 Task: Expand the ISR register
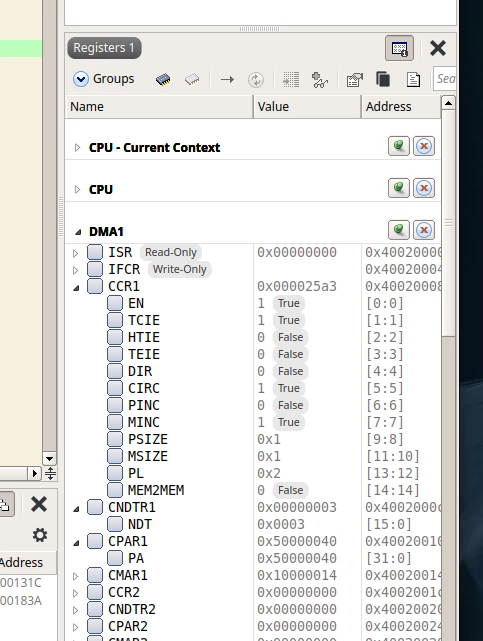(x=76, y=253)
